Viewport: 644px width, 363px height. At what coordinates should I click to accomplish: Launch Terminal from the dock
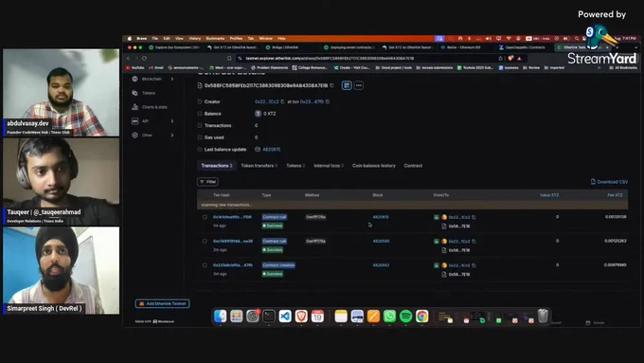(x=269, y=317)
